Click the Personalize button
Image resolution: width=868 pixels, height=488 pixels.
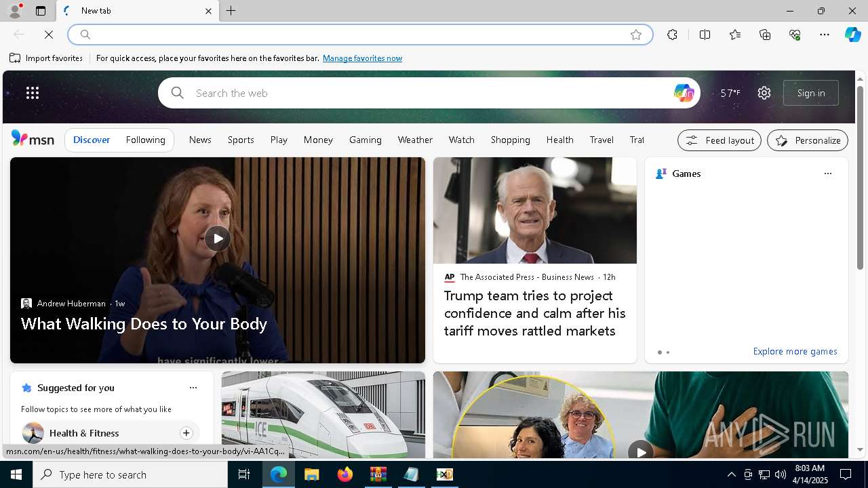pyautogui.click(x=808, y=140)
